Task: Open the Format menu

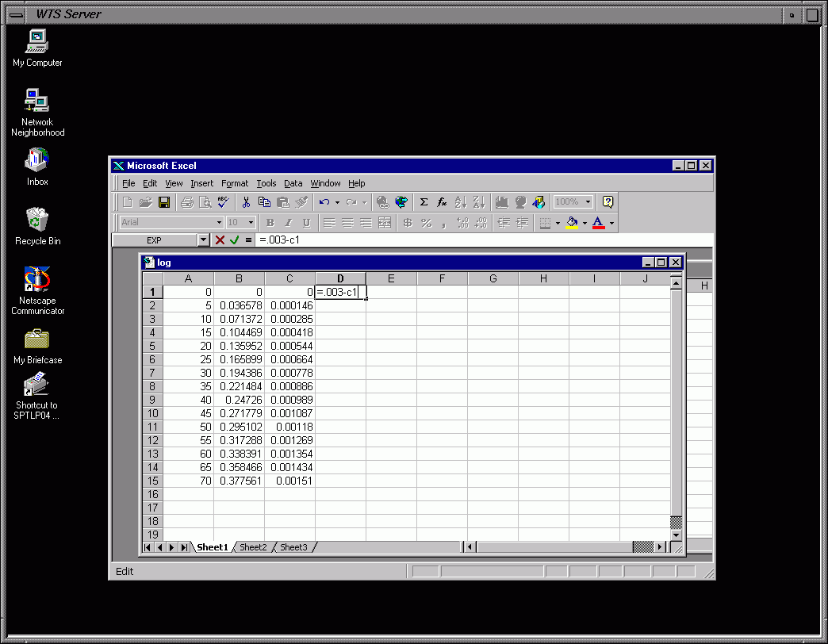Action: [x=235, y=183]
